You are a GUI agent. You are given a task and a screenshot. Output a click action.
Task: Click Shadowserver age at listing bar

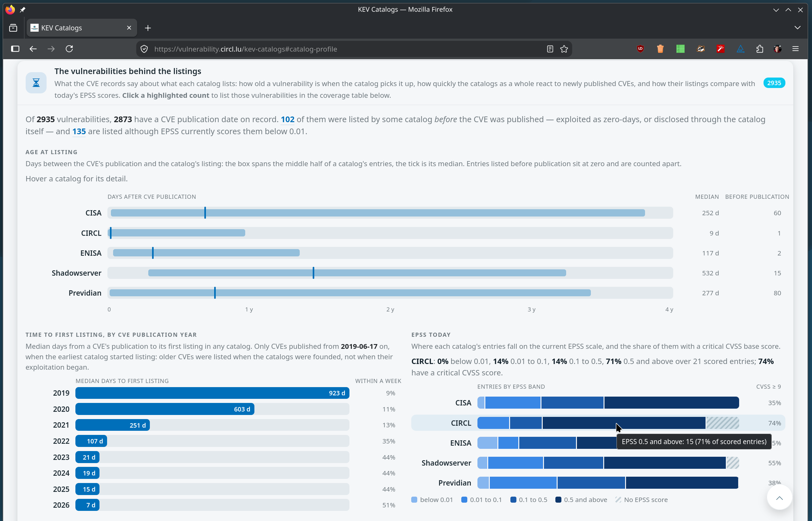coord(357,273)
